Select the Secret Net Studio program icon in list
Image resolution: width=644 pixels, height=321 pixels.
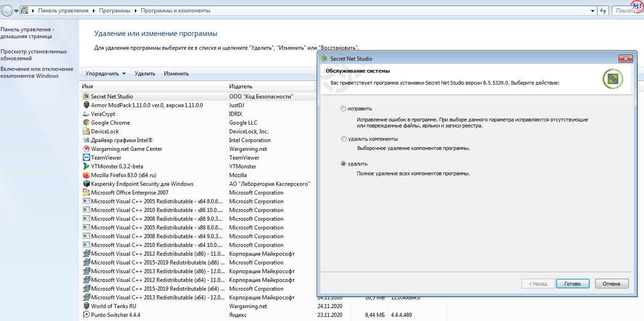tap(86, 97)
